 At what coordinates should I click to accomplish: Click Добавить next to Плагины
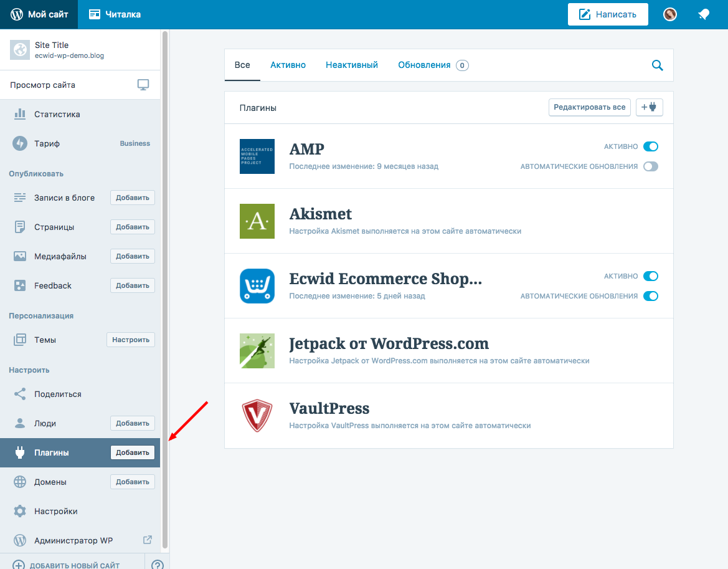click(132, 452)
